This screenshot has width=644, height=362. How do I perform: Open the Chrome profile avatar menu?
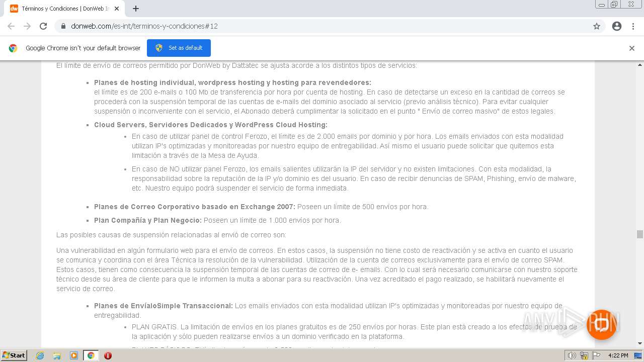click(617, 26)
